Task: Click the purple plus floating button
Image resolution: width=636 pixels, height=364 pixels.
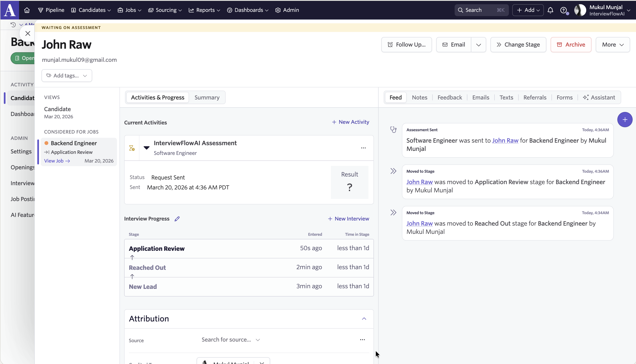Action: (x=625, y=120)
